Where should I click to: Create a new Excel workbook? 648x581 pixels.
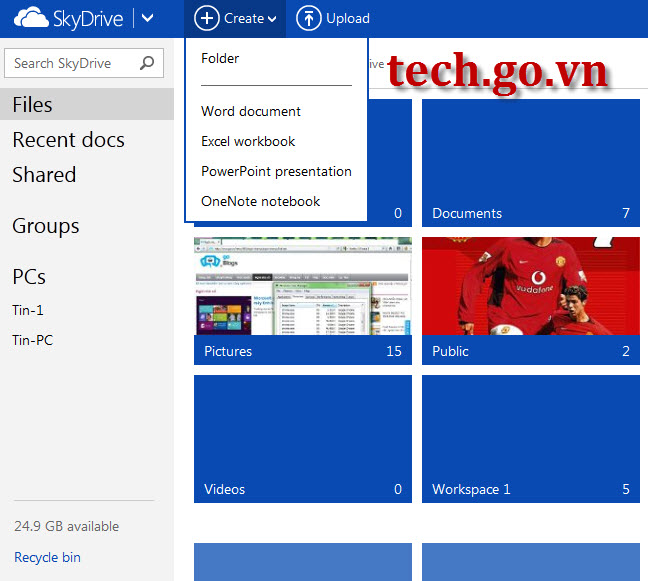pyautogui.click(x=248, y=141)
